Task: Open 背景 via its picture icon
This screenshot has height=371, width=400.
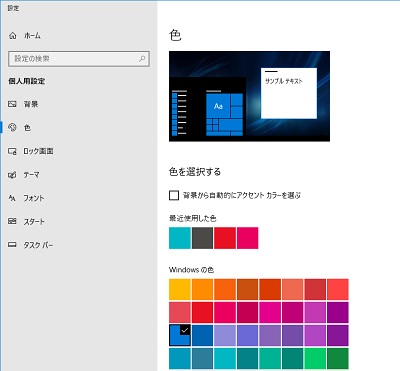Action: tap(12, 104)
